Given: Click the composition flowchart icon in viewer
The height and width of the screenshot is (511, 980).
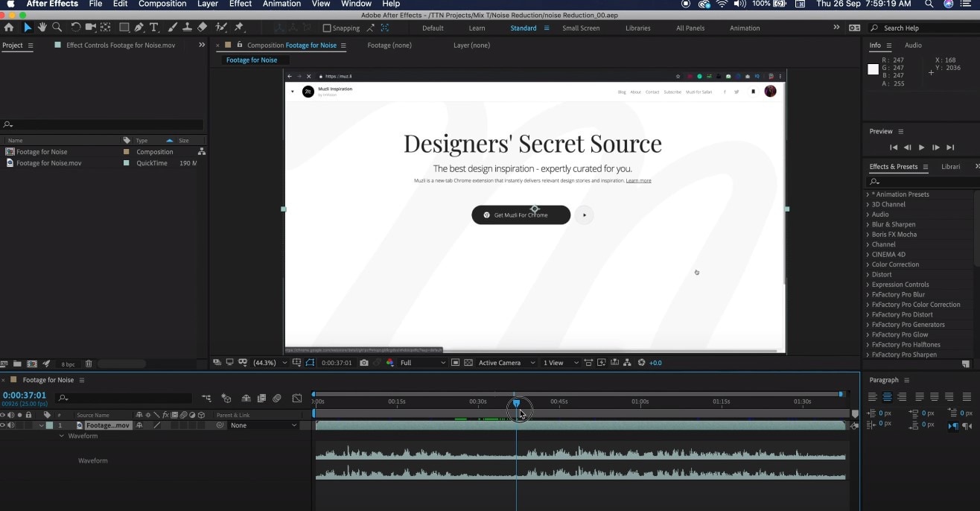Looking at the screenshot, I should tap(627, 363).
